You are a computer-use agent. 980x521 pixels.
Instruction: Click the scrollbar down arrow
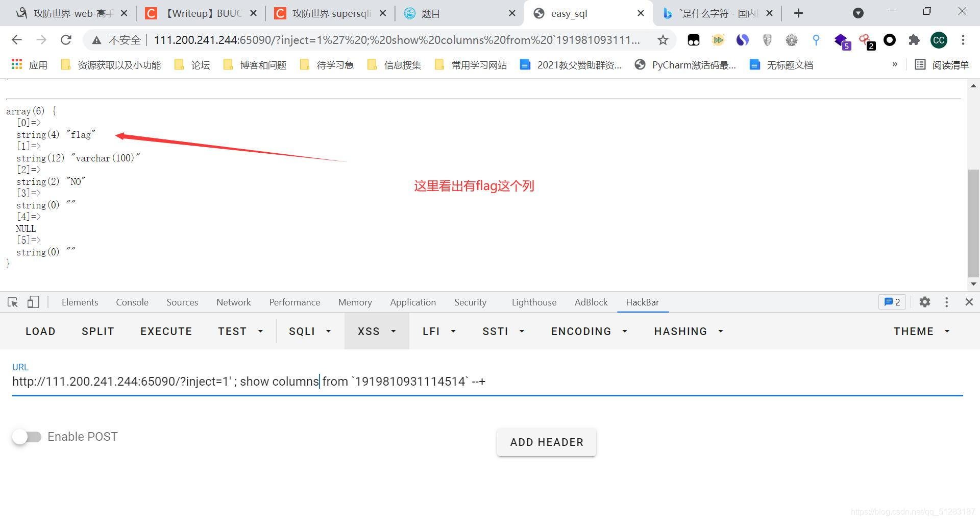pyautogui.click(x=973, y=284)
